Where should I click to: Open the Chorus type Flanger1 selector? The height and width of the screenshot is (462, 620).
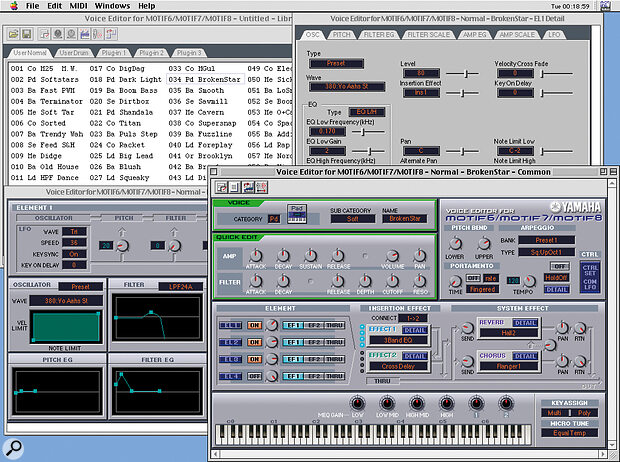509,366
